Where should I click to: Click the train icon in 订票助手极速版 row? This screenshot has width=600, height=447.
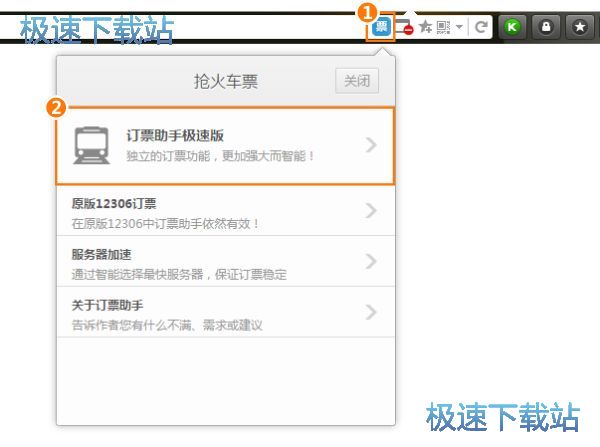pyautogui.click(x=91, y=145)
